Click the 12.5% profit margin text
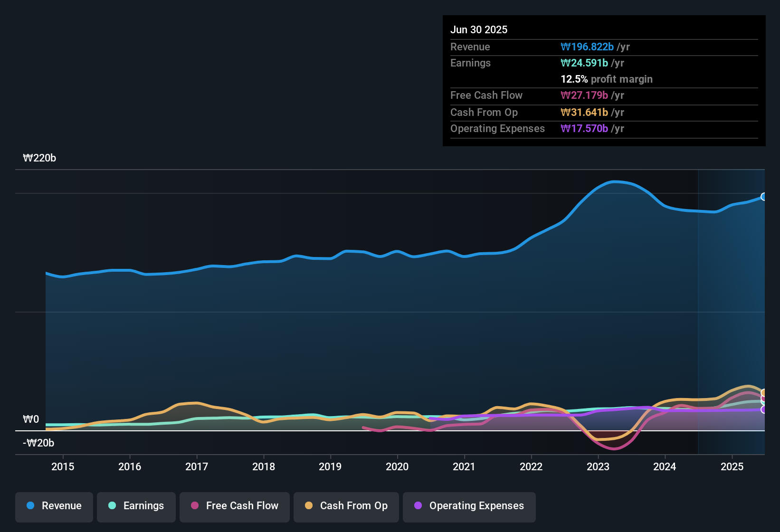This screenshot has width=780, height=532. point(607,79)
